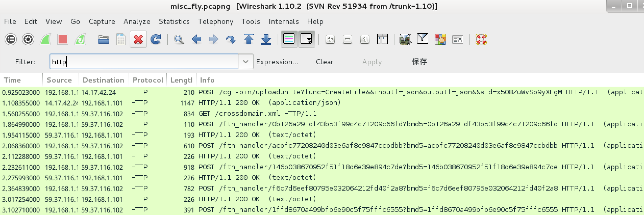This screenshot has height=215, width=644.
Task: Save the filter with 保存 button
Action: click(419, 61)
